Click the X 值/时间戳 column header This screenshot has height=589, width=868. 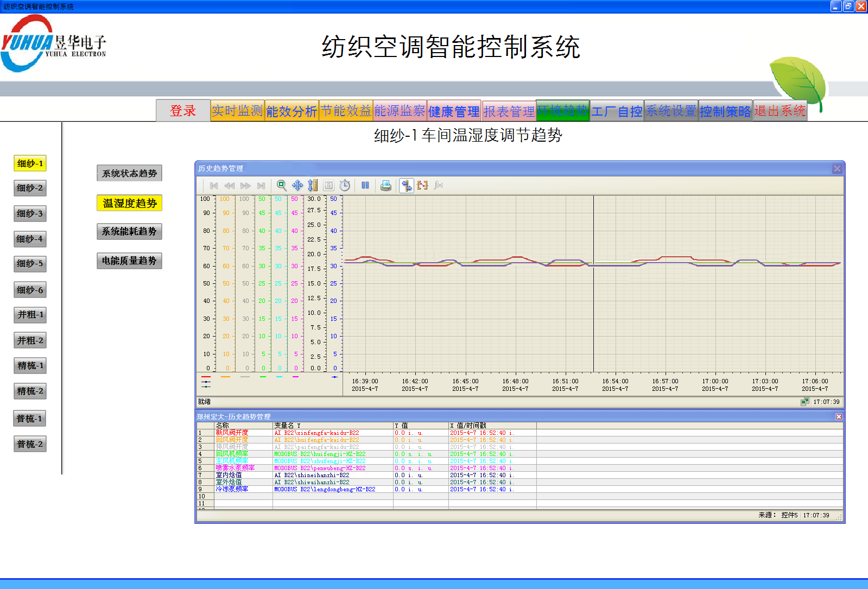click(x=492, y=426)
